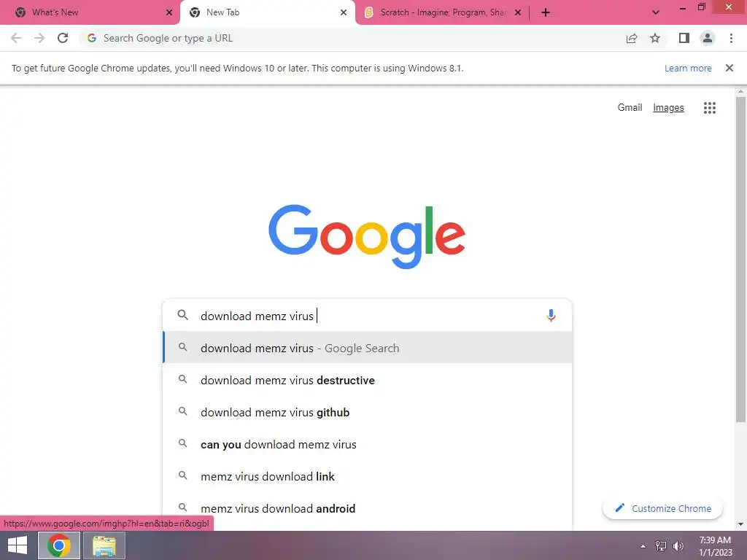Choose 'download memz virus - Google Search' suggestion
The height and width of the screenshot is (560, 747).
368,348
